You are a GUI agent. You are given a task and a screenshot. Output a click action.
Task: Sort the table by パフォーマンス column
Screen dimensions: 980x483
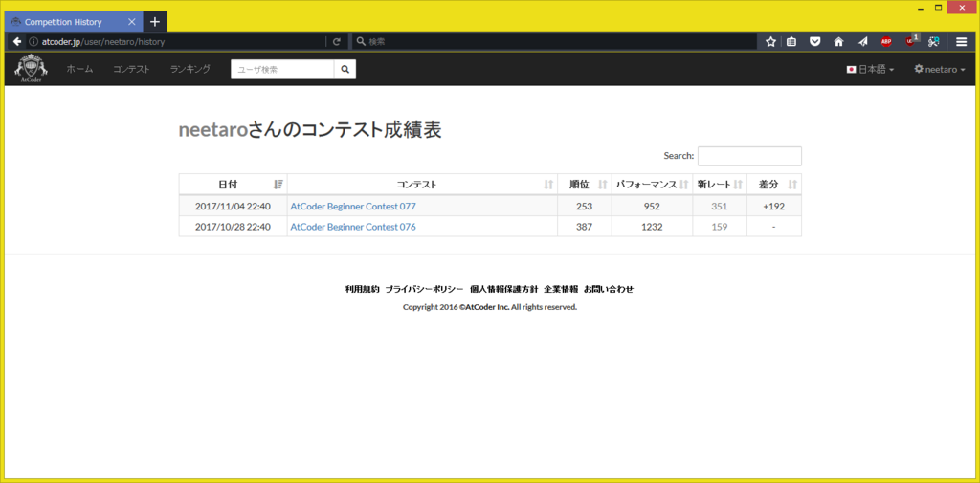[x=652, y=185]
